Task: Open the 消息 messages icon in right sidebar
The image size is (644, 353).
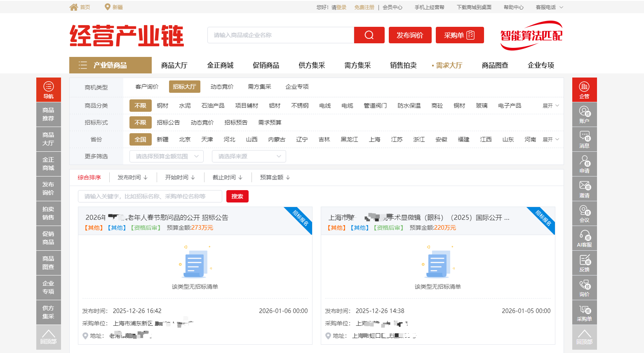Action: (x=585, y=139)
